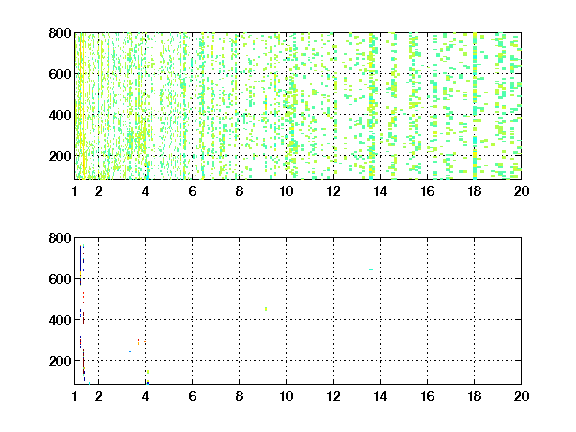Click x-axis tick label 1 under lower plot
Image resolution: width=576 pixels, height=432 pixels.
(75, 396)
